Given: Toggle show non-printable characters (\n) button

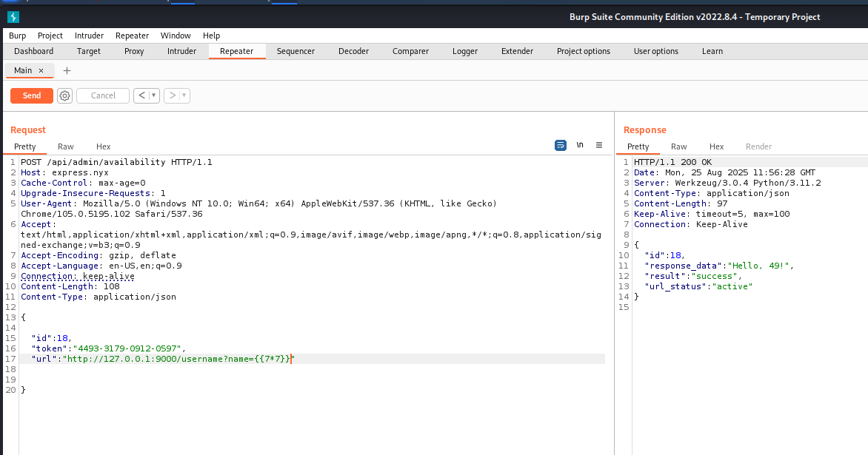Looking at the screenshot, I should point(580,145).
